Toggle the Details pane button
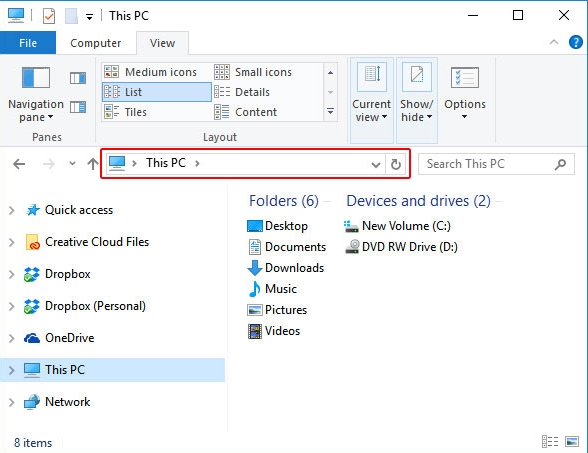This screenshot has width=588, height=453. [x=78, y=107]
